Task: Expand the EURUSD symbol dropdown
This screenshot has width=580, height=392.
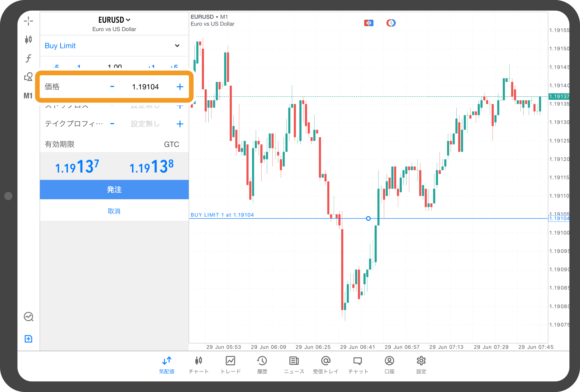Action: 114,20
